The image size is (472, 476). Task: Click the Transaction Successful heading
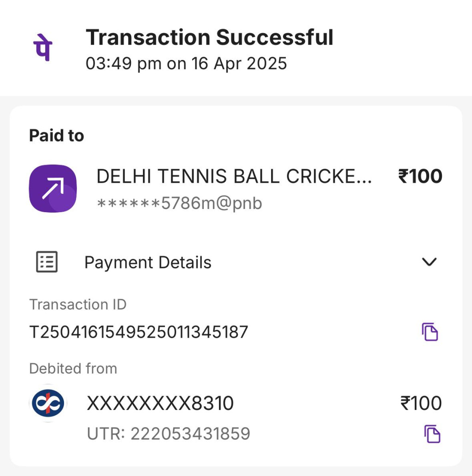click(209, 37)
